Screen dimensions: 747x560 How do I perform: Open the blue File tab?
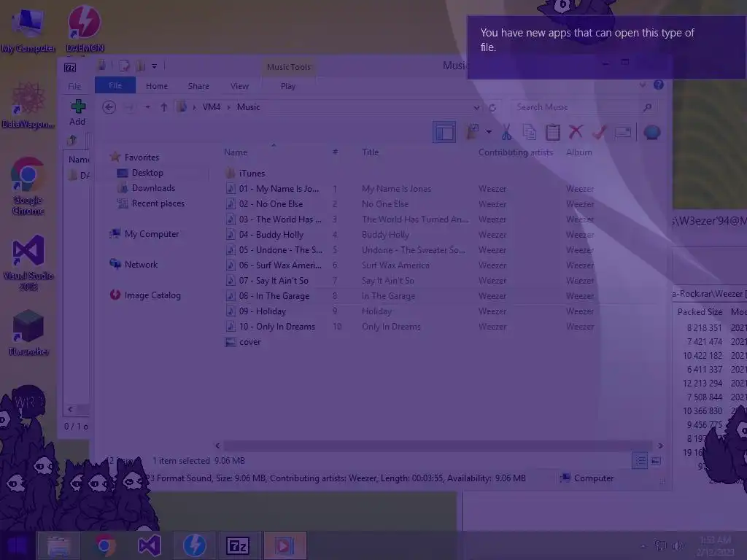click(x=115, y=86)
